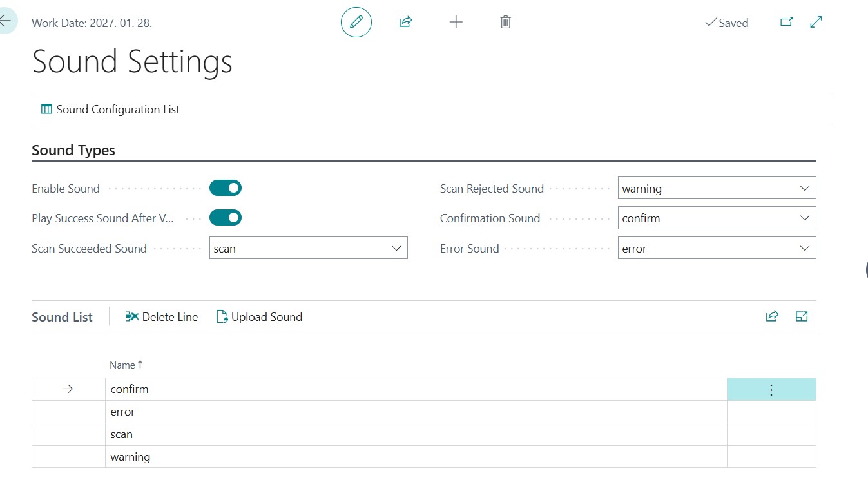The image size is (868, 480).
Task: Open Sound Configuration List action
Action: (x=110, y=110)
